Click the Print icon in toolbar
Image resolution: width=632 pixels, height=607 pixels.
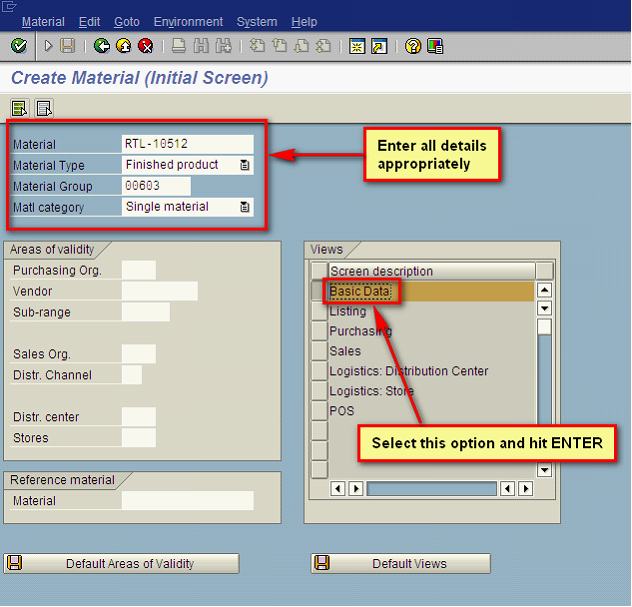tap(178, 46)
